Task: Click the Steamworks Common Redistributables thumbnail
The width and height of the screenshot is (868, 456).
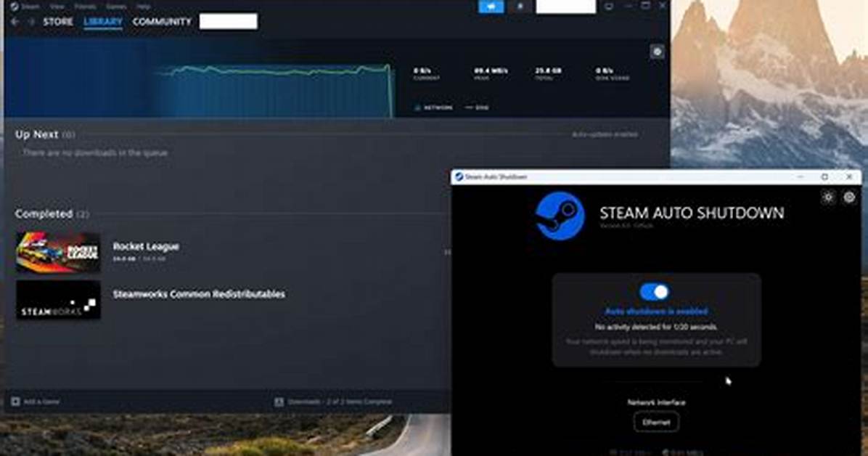Action: pyautogui.click(x=58, y=300)
